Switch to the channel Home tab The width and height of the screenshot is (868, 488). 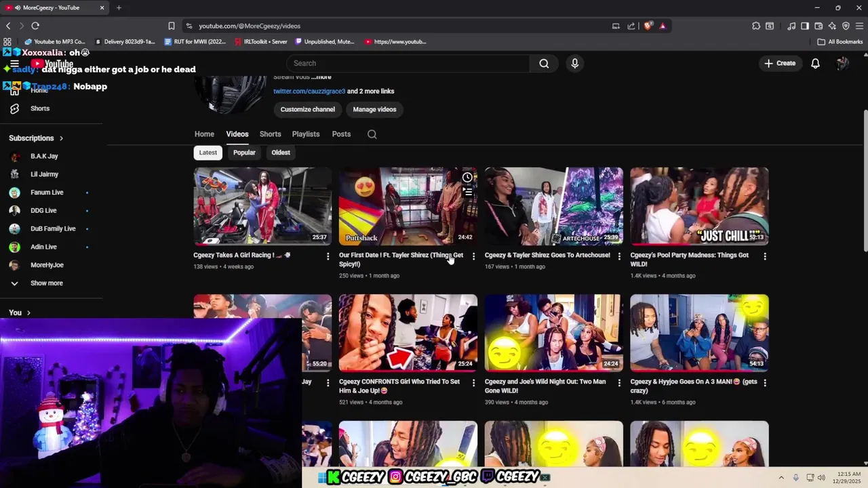click(x=204, y=134)
